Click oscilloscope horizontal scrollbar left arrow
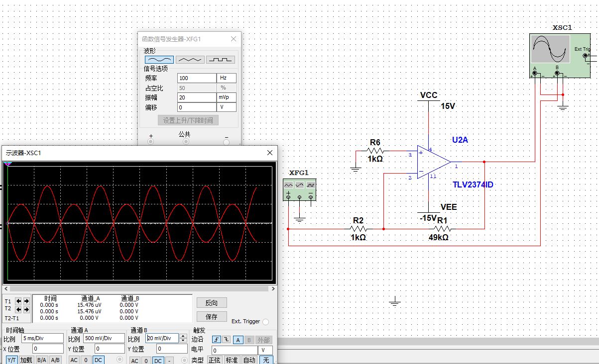599x364 pixels. [5, 288]
